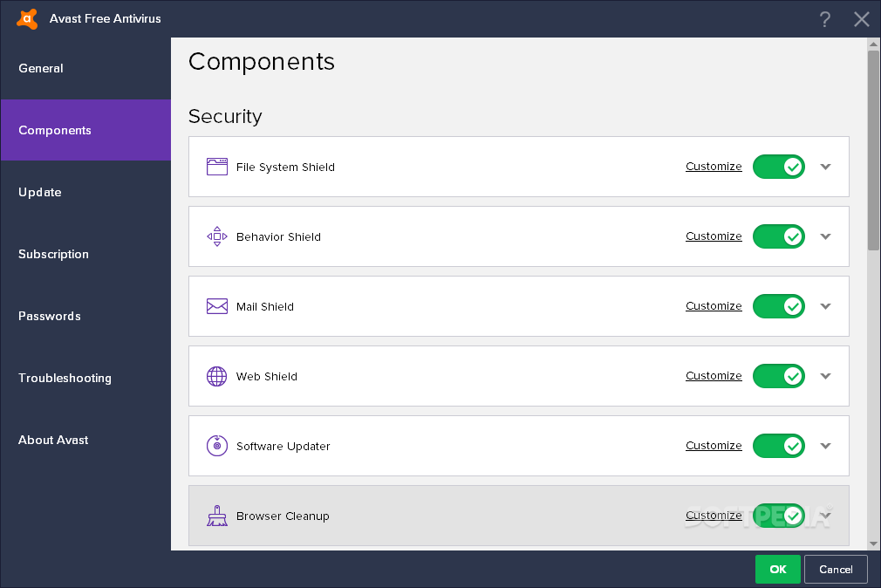
Task: Click the Avast logo icon
Action: coord(27,18)
